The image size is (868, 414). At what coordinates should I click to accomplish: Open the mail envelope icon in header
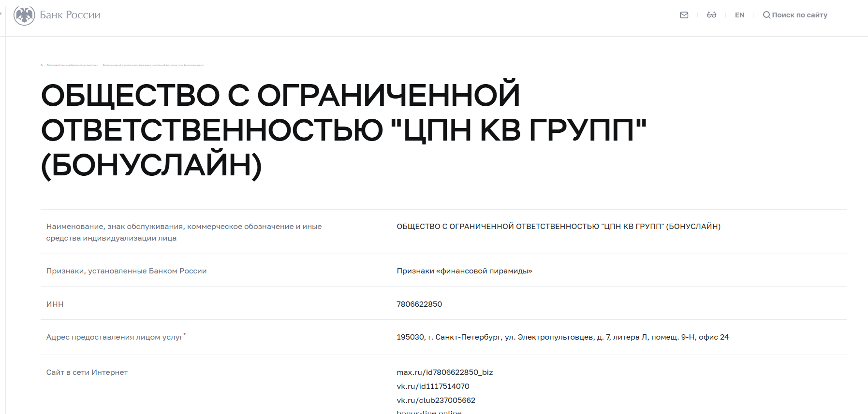point(684,15)
